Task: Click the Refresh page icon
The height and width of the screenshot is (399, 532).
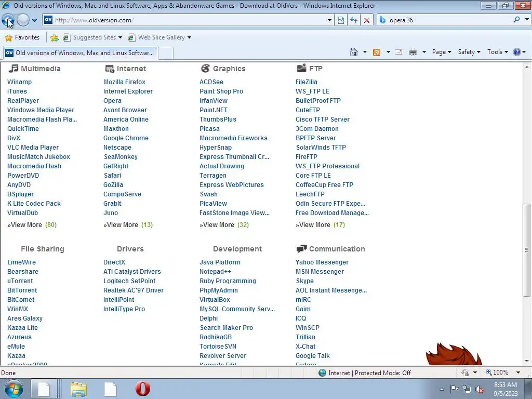Action: click(353, 20)
